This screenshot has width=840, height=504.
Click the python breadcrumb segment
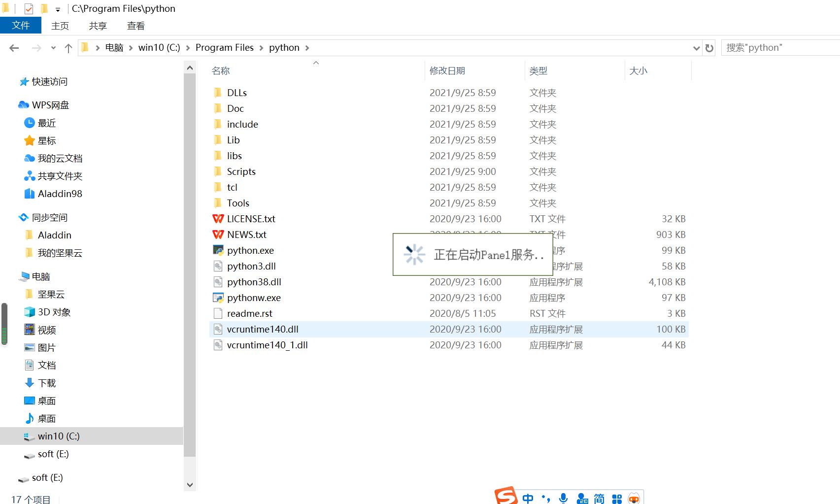pos(284,47)
